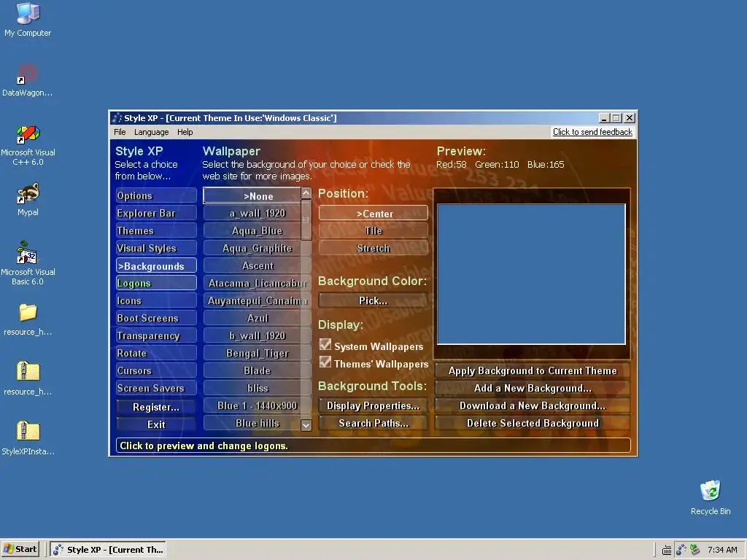This screenshot has width=747, height=560.
Task: Set wallpaper position to Tile
Action: (373, 230)
